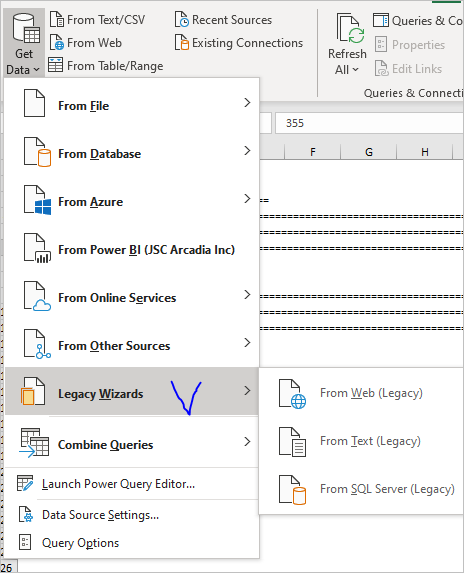The width and height of the screenshot is (464, 573).
Task: Expand the Combine Queries submenu arrow
Action: (247, 441)
